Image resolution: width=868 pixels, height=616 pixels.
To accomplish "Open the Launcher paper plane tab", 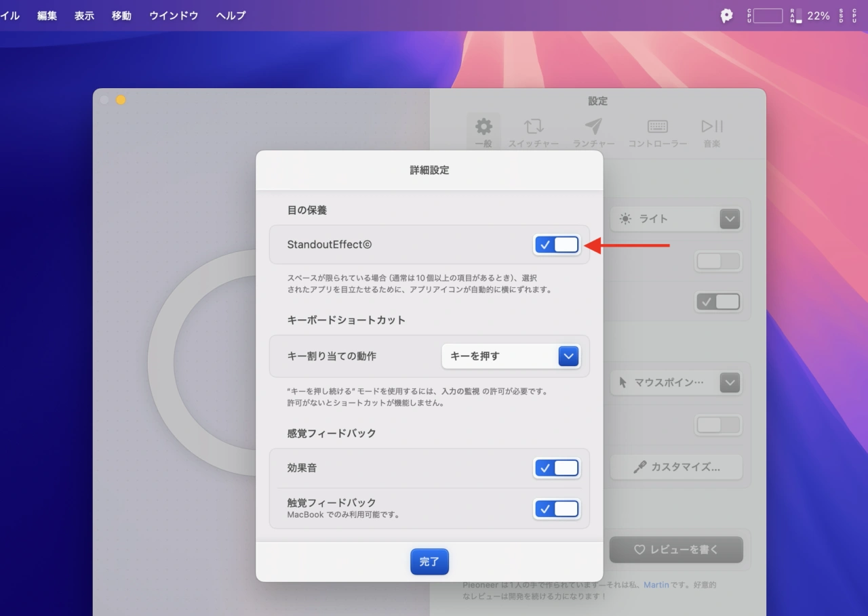I will pos(593,131).
